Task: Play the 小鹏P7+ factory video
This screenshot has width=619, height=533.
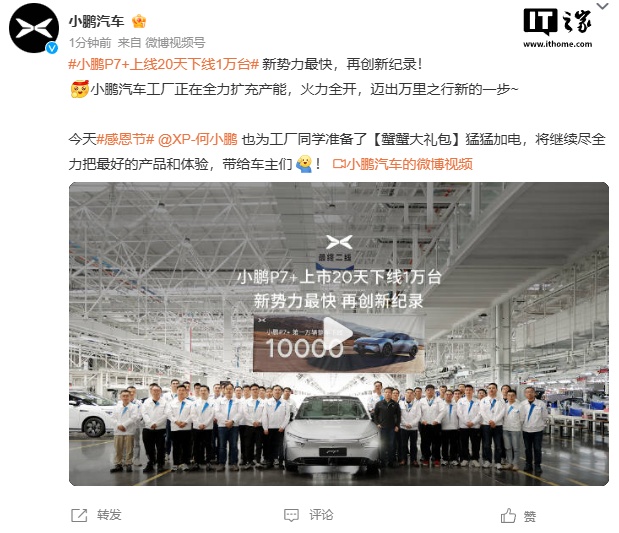Action: pos(338,334)
